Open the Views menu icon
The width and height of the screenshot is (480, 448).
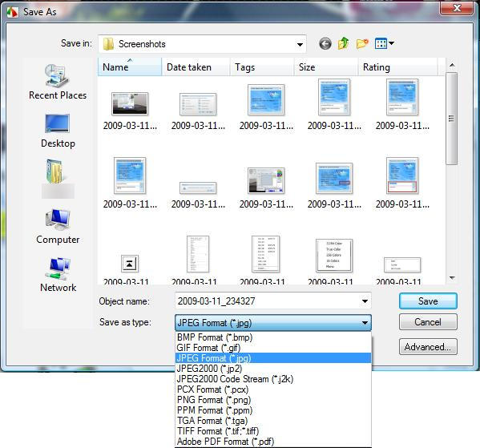[x=384, y=43]
